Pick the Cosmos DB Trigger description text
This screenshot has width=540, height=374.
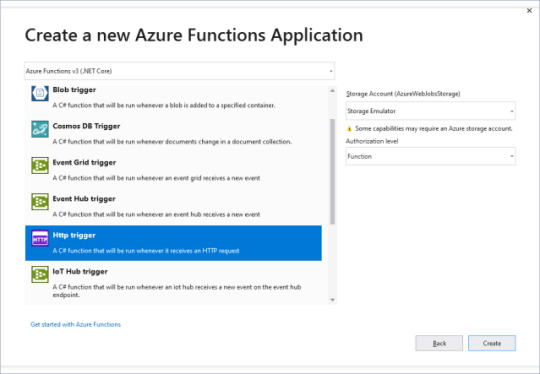pyautogui.click(x=172, y=142)
